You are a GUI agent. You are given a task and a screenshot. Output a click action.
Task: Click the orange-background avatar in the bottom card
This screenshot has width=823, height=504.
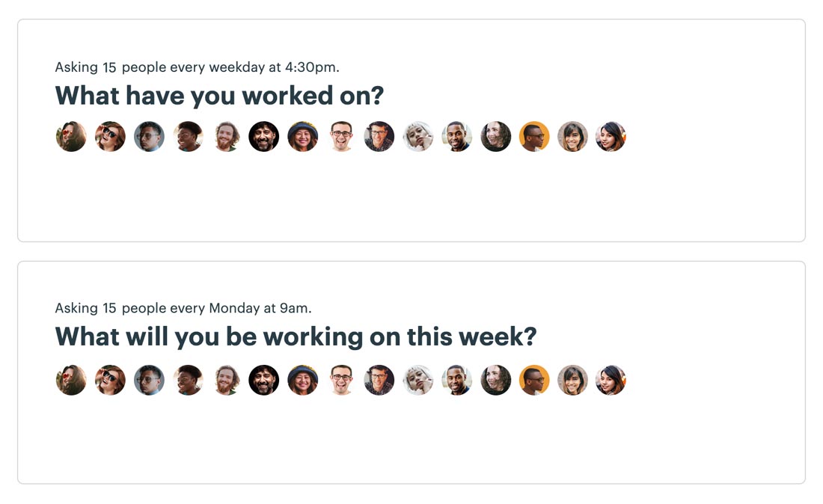[x=534, y=380]
